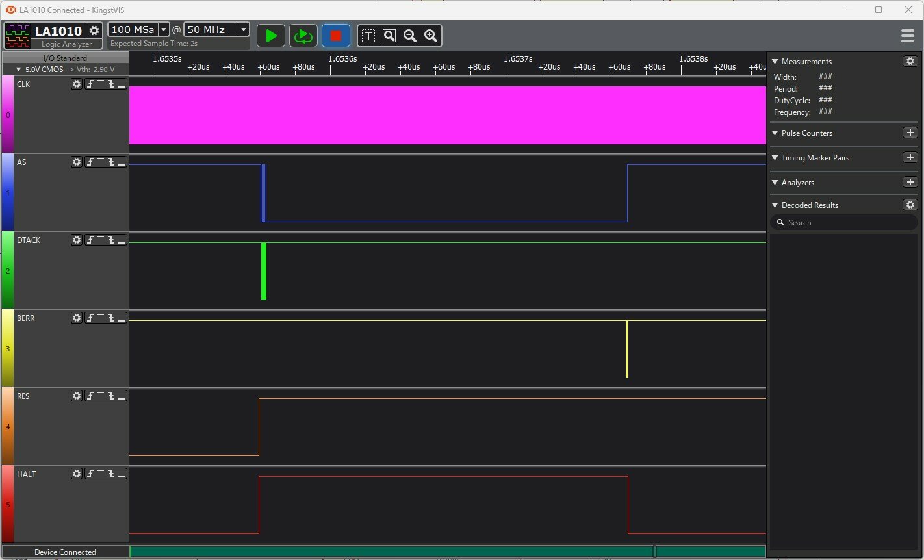The width and height of the screenshot is (924, 560).
Task: Zoom out on the waveform view
Action: pos(410,36)
